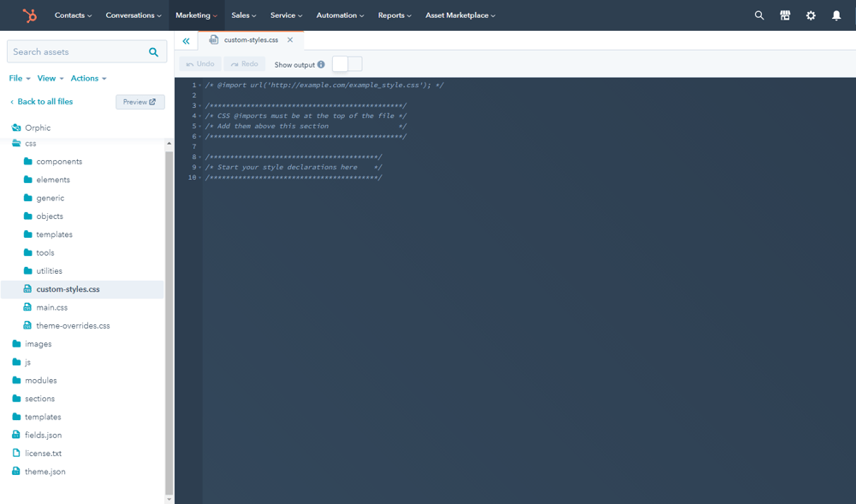Image resolution: width=856 pixels, height=504 pixels.
Task: Collapse the sidebar with double-chevron icon
Action: point(186,41)
